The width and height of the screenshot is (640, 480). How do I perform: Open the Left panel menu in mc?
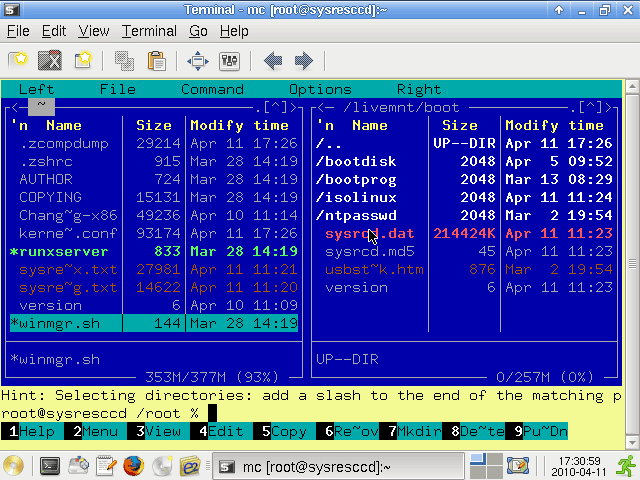tap(36, 89)
